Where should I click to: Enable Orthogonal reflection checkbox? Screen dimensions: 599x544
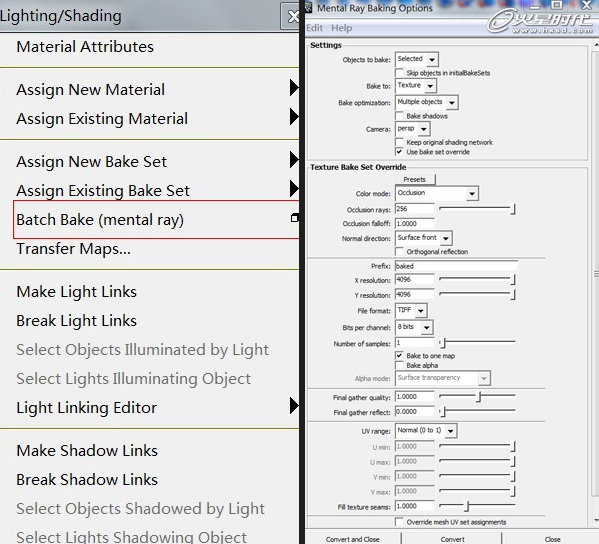[400, 251]
